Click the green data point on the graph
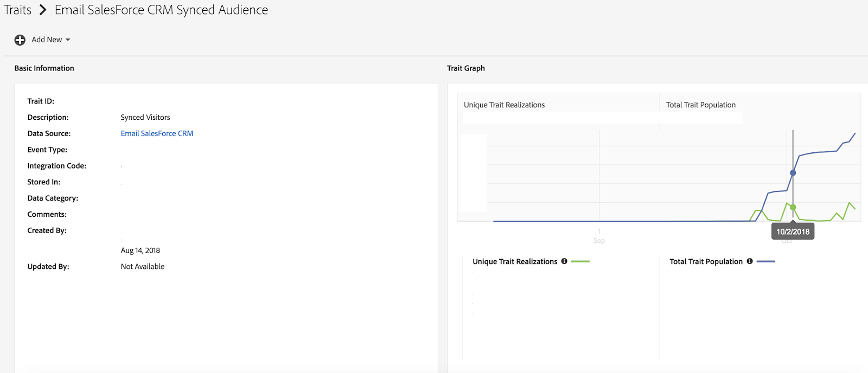The height and width of the screenshot is (373, 868). 793,207
